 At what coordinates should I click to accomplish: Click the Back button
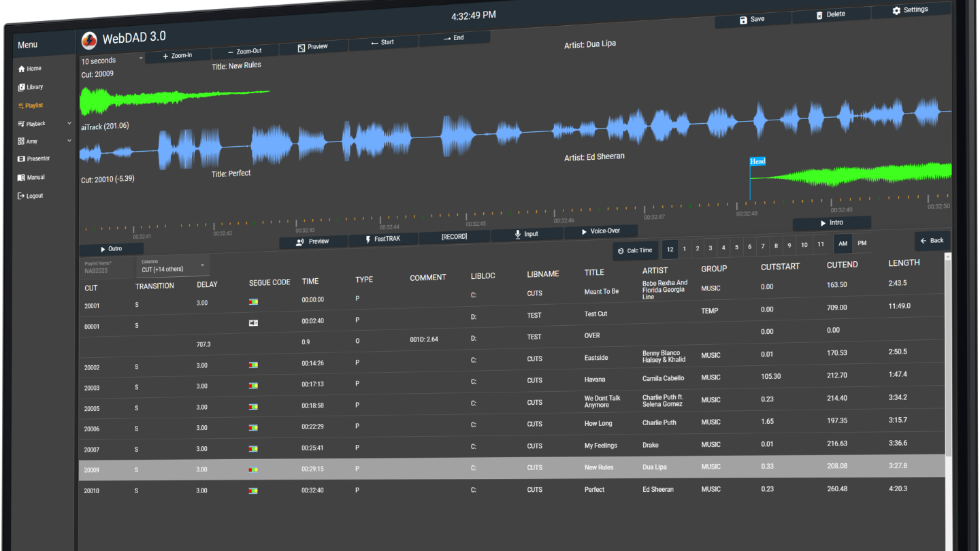(x=932, y=240)
